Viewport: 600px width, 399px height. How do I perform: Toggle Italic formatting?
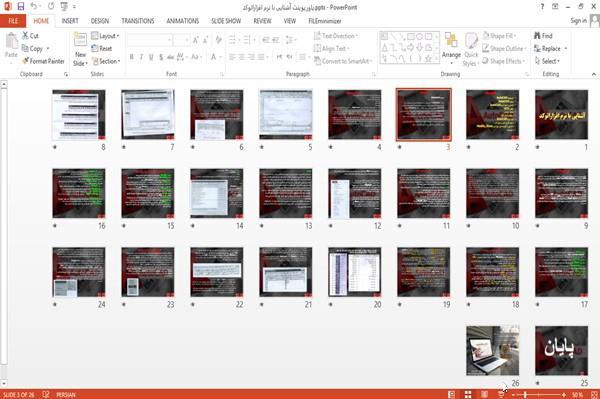coord(141,57)
